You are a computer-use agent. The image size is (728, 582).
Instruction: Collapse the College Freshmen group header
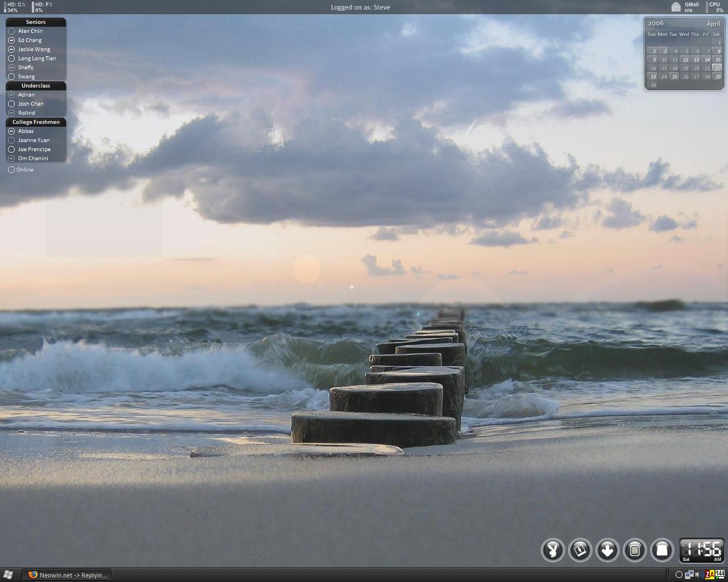coord(36,122)
